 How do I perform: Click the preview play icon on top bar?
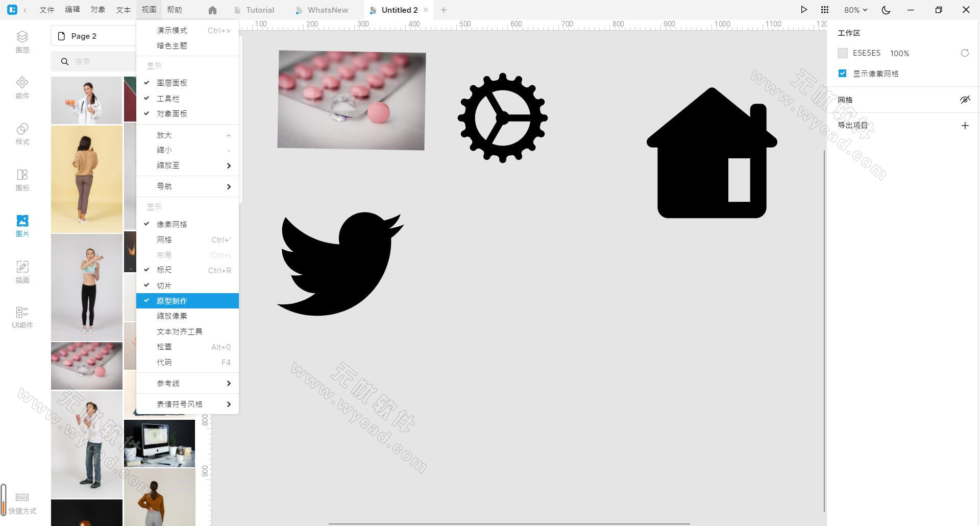pyautogui.click(x=804, y=10)
